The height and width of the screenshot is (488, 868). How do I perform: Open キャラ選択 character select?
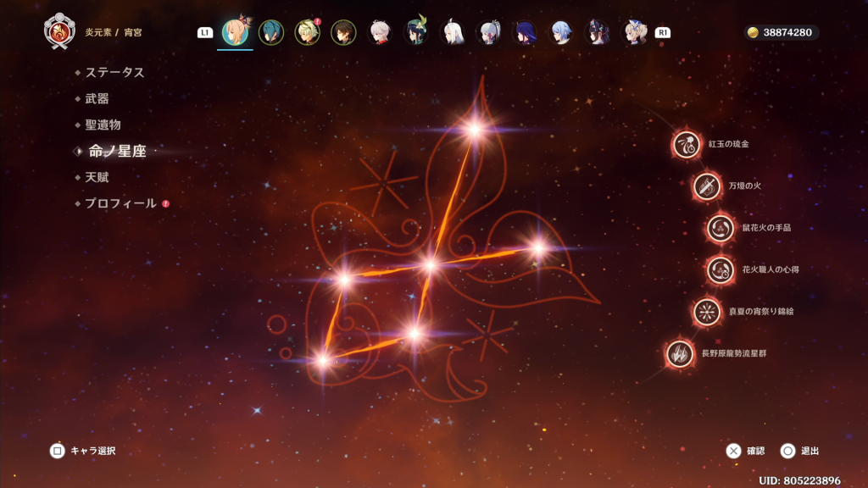pos(83,451)
